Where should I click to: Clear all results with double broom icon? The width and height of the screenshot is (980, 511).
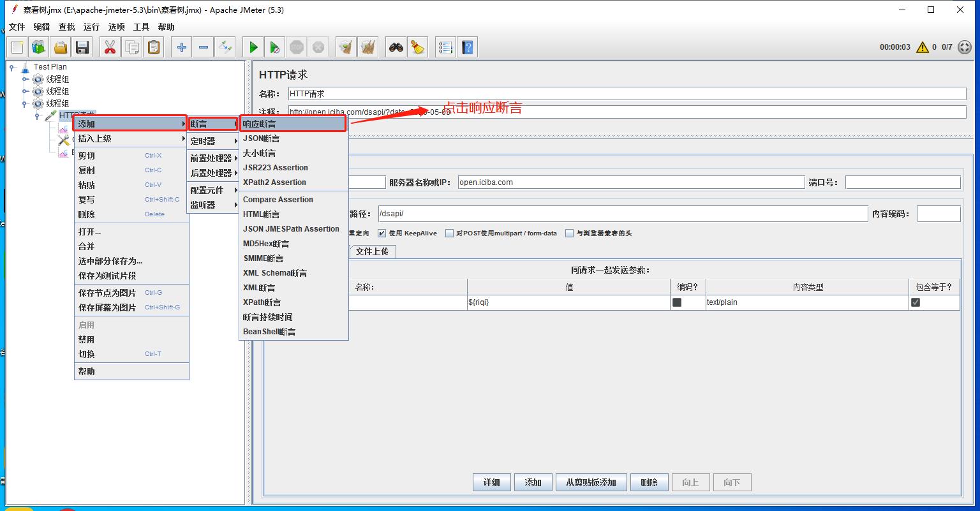pyautogui.click(x=367, y=47)
